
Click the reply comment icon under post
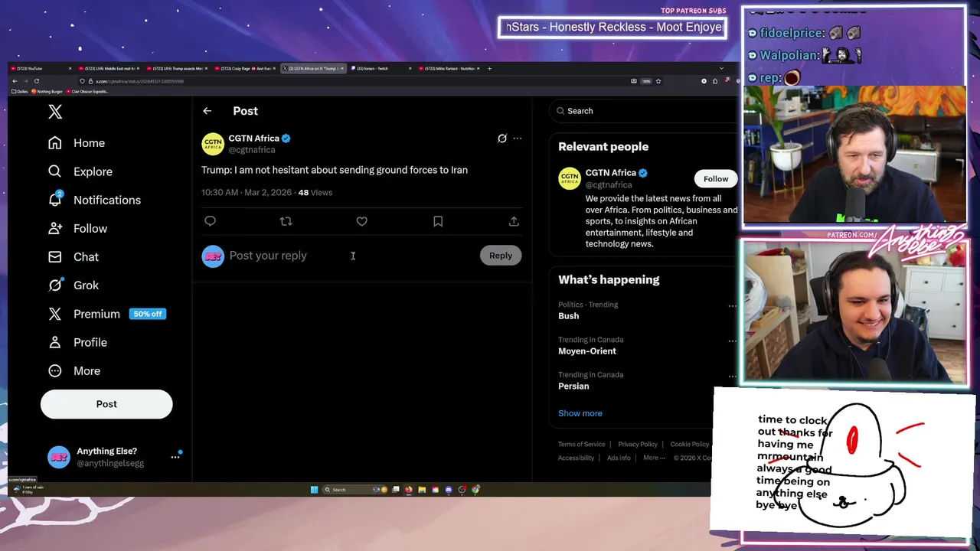210,221
